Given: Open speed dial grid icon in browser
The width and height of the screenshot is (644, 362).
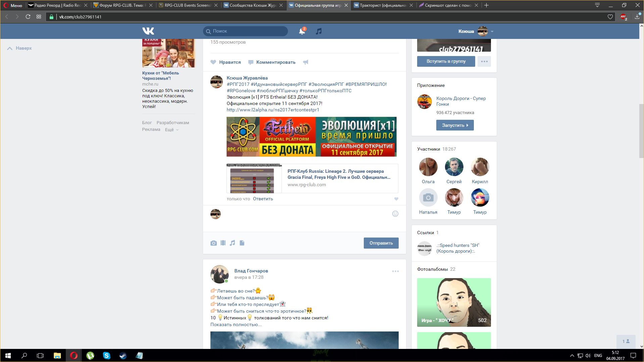Looking at the screenshot, I should (39, 17).
